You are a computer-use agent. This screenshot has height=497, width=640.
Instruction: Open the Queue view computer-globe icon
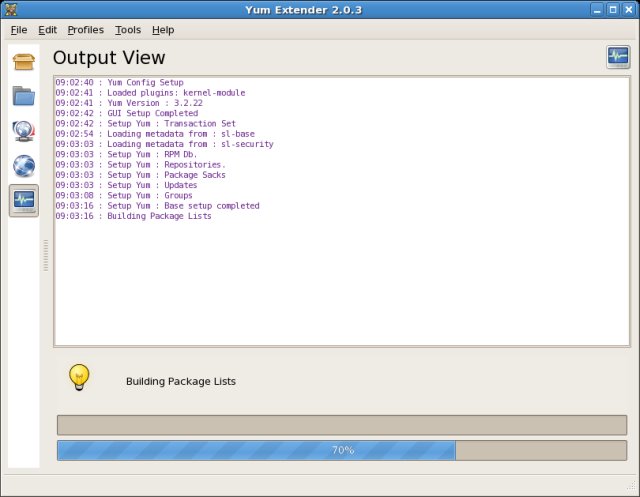tap(24, 131)
